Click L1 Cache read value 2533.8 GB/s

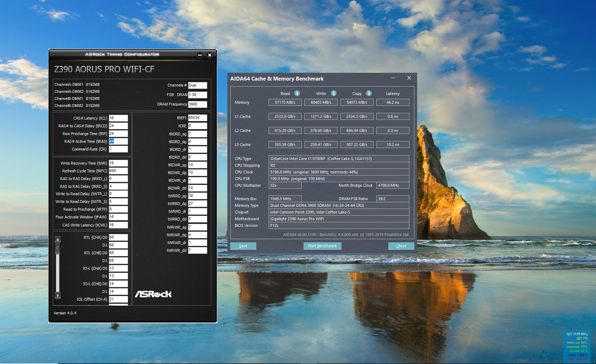click(285, 116)
